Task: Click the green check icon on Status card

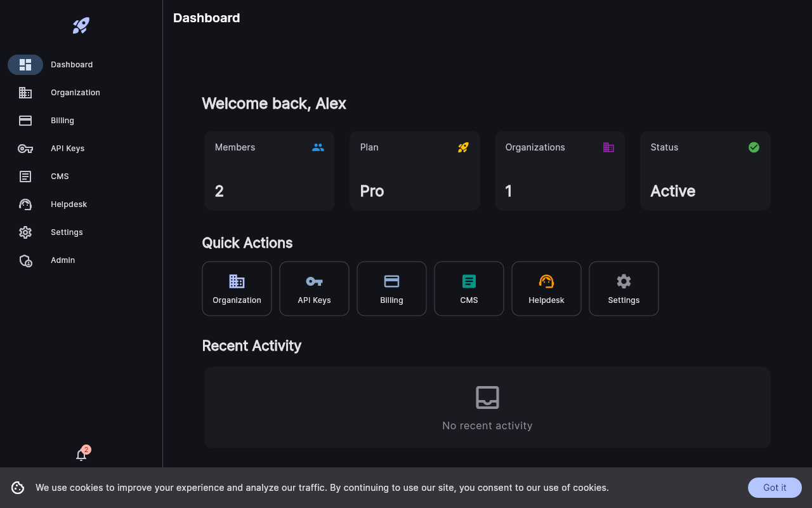Action: pos(754,147)
